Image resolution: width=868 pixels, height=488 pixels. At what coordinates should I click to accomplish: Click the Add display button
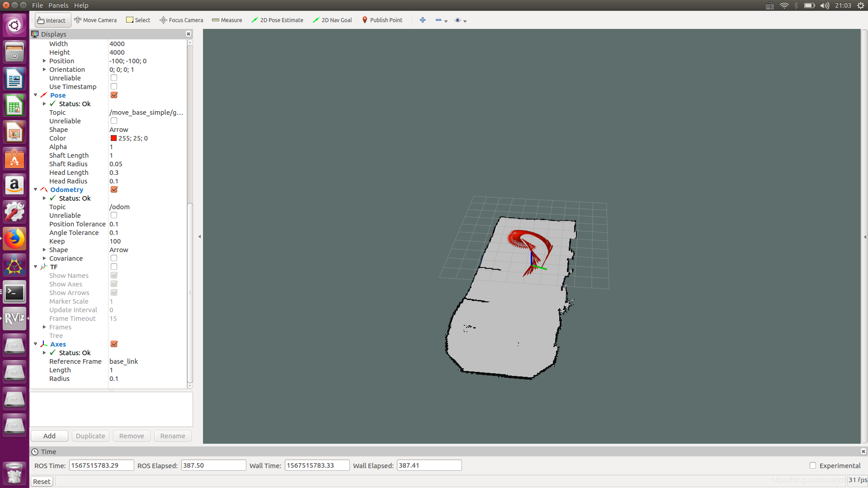(49, 436)
